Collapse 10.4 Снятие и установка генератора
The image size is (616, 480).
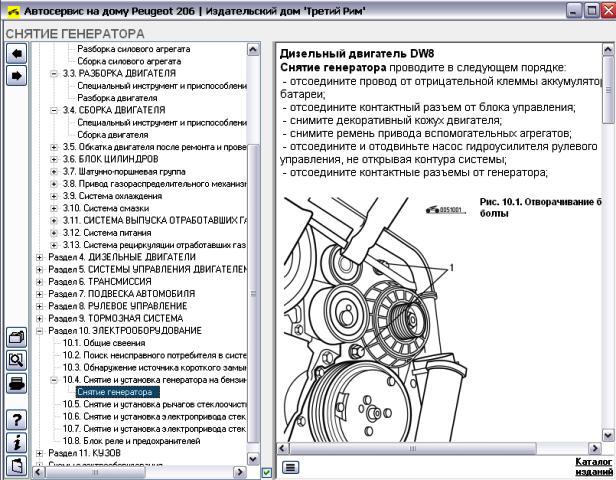tap(54, 380)
